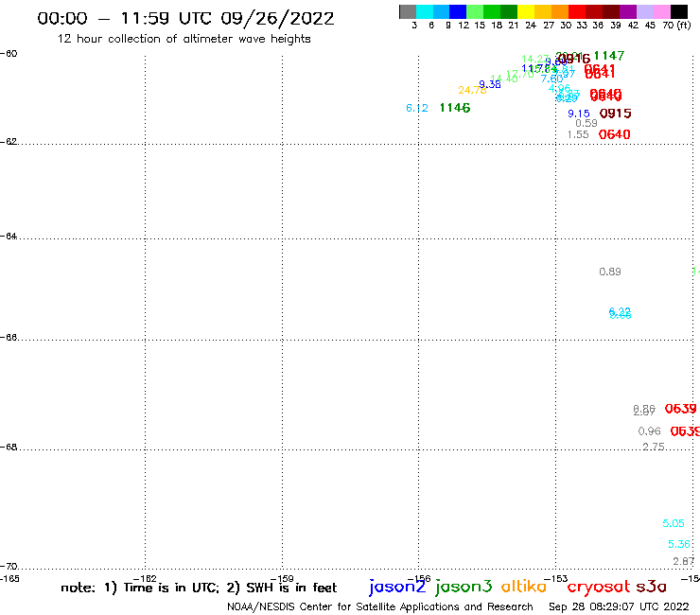700x615 pixels.
Task: Click the cyan swatch in the legend
Action: point(425,11)
